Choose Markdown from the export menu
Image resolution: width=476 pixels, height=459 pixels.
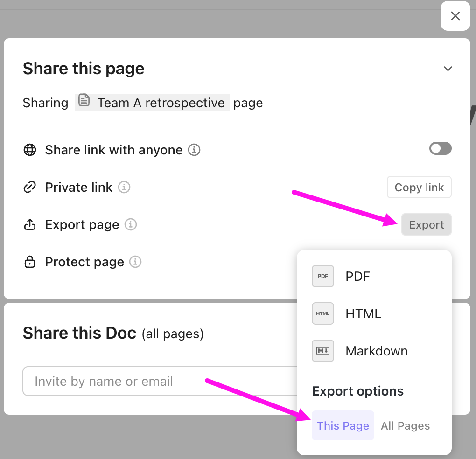[x=376, y=351]
